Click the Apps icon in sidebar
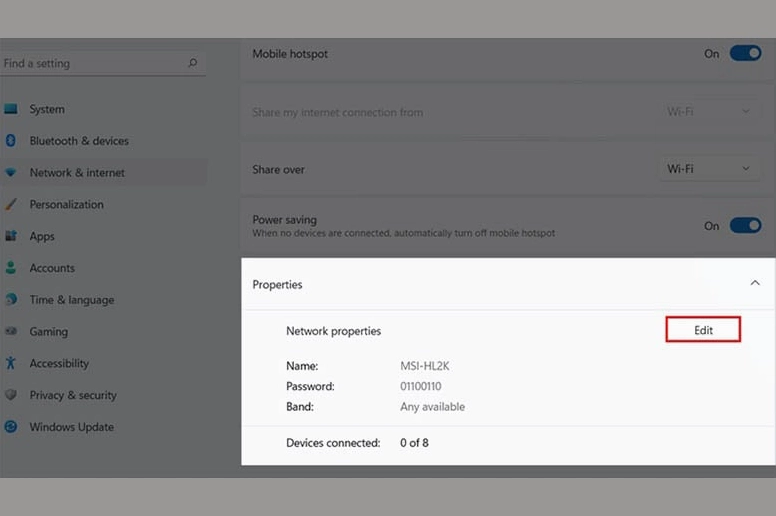Image resolution: width=776 pixels, height=516 pixels. tap(11, 236)
